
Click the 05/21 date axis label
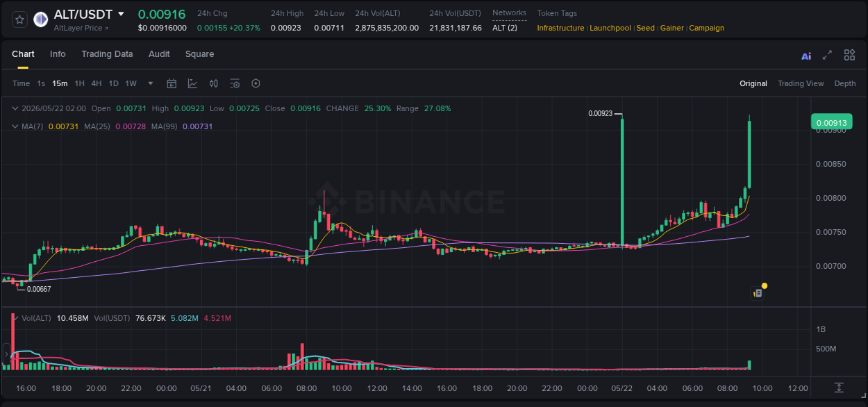201,388
